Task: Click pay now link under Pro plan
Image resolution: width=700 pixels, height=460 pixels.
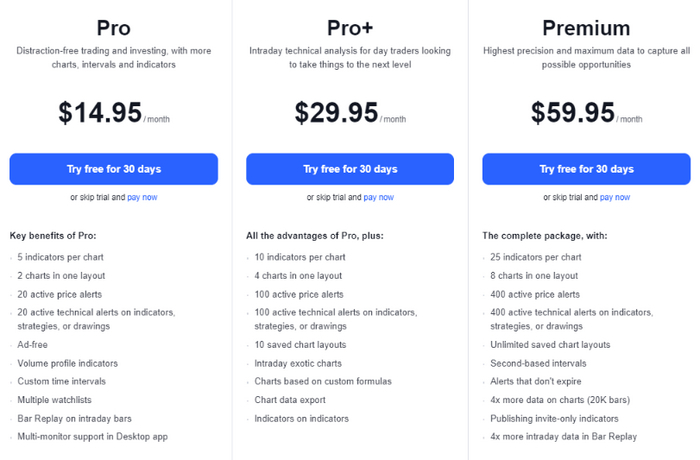Action: coord(142,197)
